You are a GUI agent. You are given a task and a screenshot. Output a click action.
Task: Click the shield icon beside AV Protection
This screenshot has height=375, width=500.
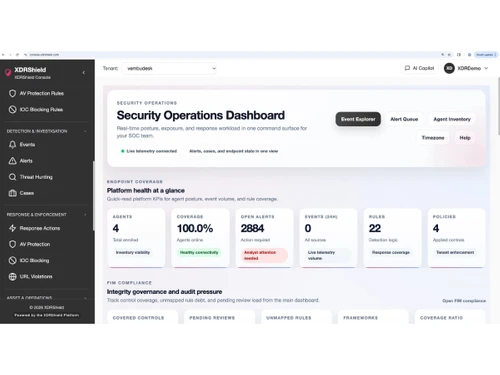(x=12, y=244)
